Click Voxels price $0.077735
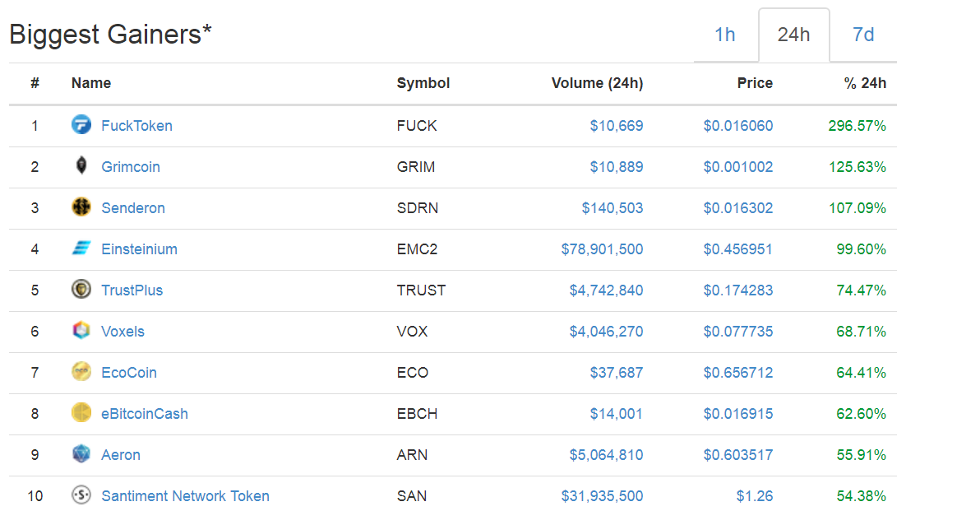 pos(738,332)
